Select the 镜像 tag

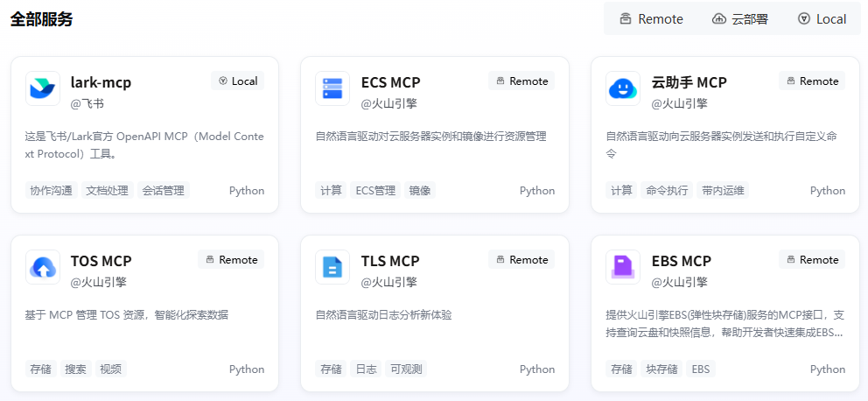point(420,191)
